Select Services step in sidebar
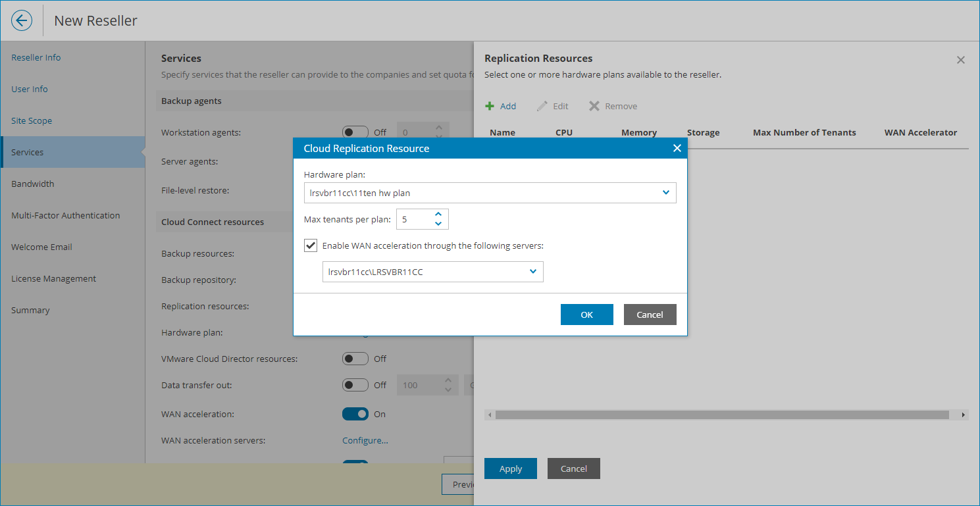Image resolution: width=980 pixels, height=506 pixels. coord(72,152)
